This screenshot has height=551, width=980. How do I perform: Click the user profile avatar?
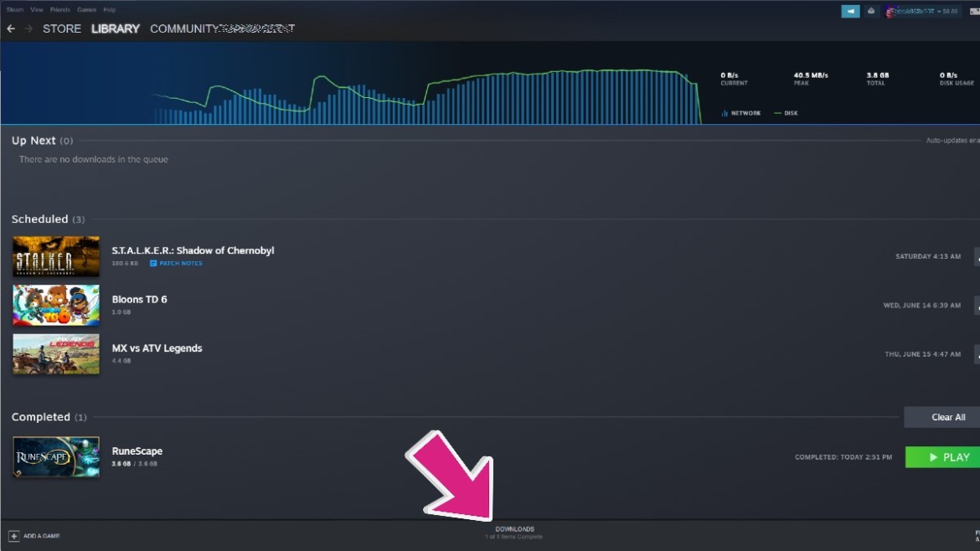tap(890, 12)
